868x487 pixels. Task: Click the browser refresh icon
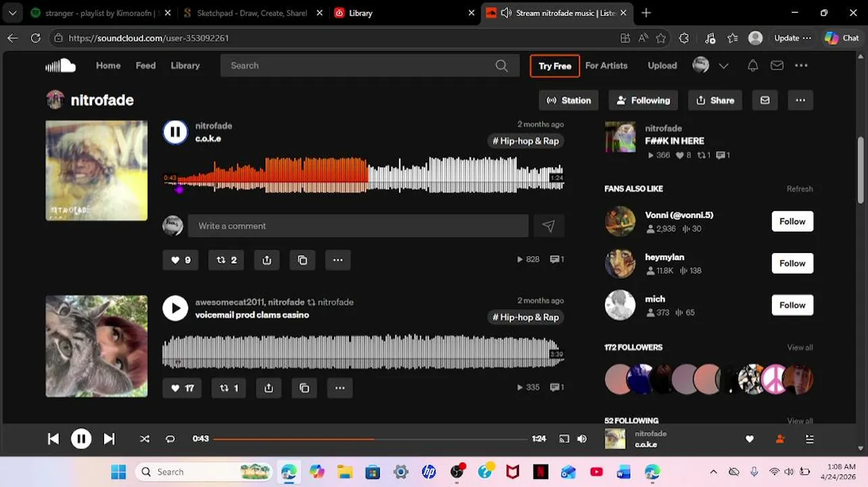[36, 38]
